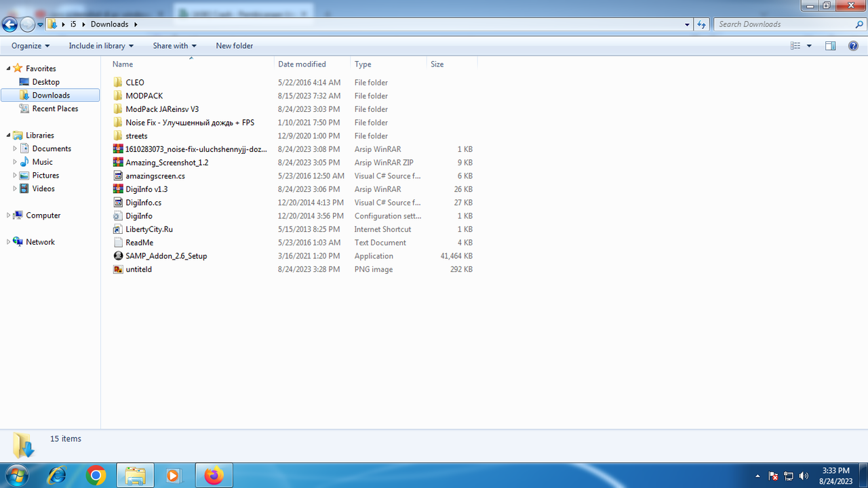Select the 'Amazing_Screenshot_1.2' file name
Viewport: 868px width, 488px height.
click(167, 163)
